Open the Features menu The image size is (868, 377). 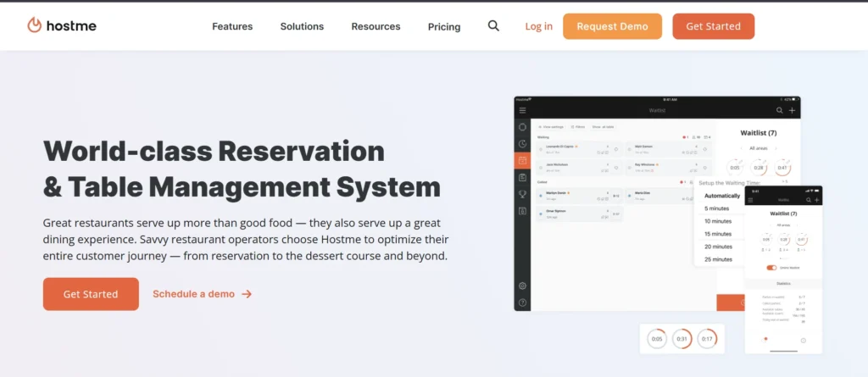coord(232,26)
